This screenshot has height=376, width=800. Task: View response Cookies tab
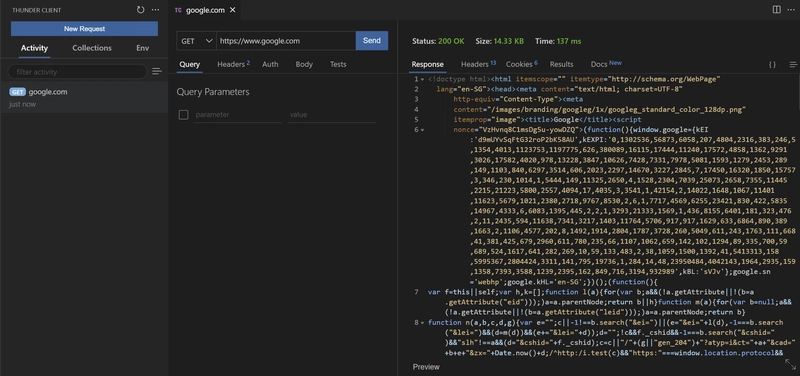(521, 64)
